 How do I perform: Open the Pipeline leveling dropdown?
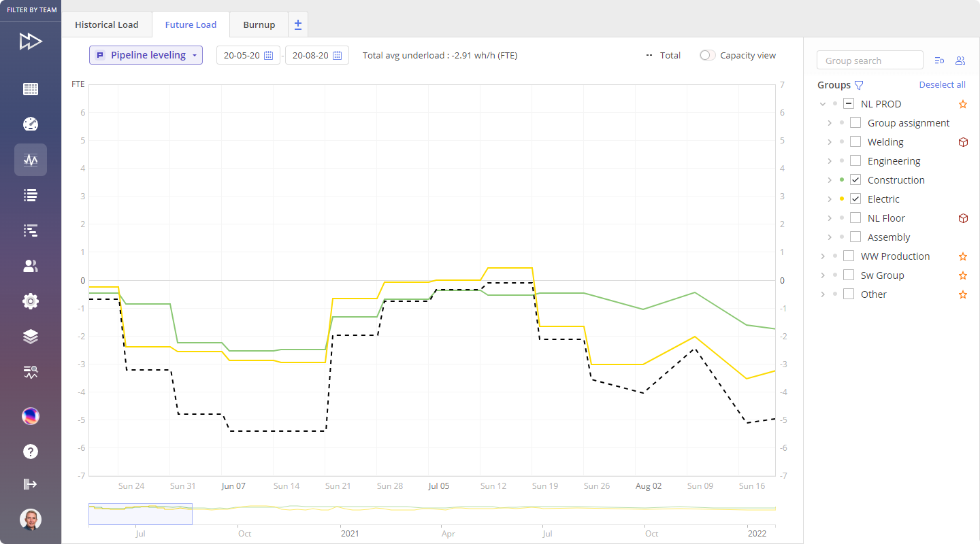click(146, 55)
